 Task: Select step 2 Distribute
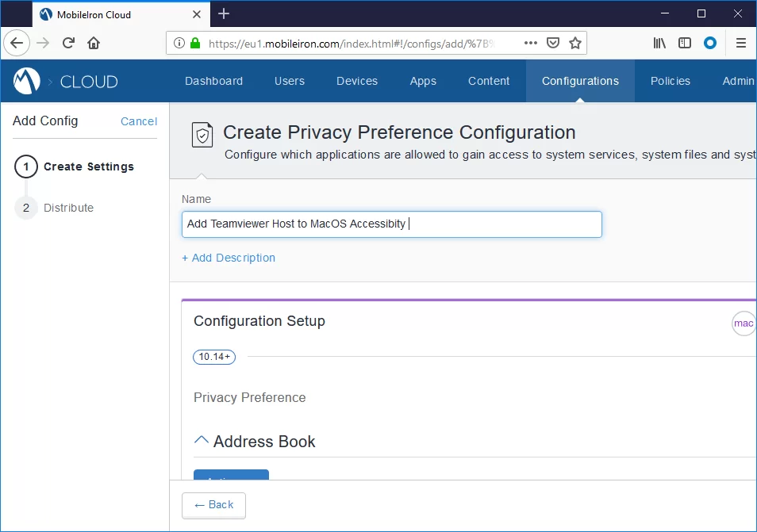pos(68,208)
